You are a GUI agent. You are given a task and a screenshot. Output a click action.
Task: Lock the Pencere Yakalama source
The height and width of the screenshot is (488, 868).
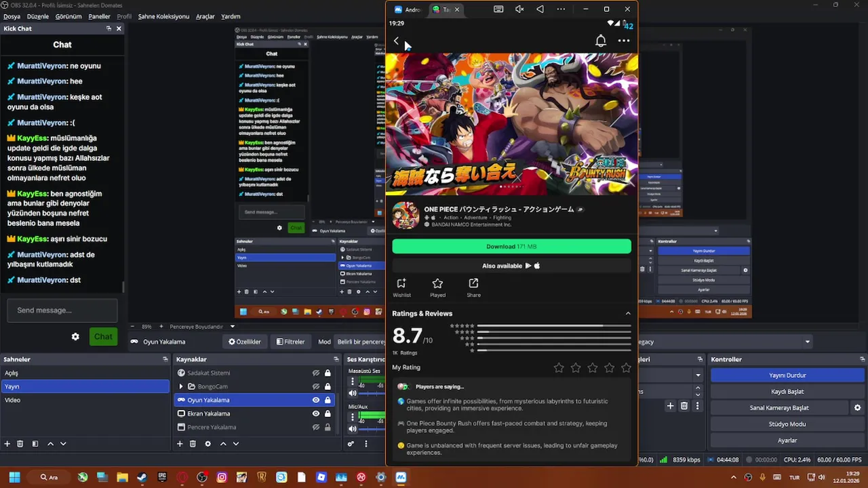point(328,427)
